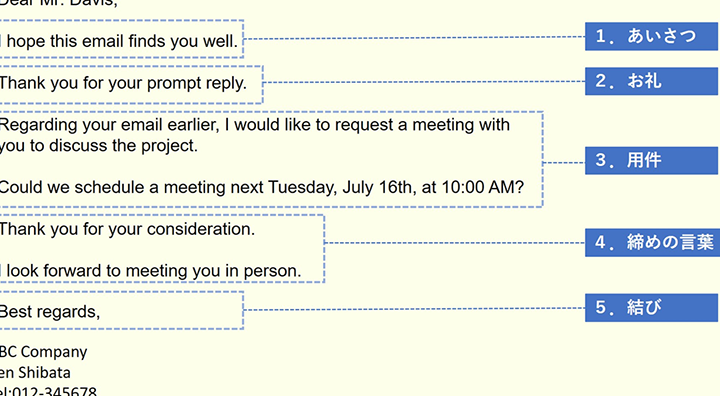Select the '2. お礼' blue label
Viewport: 720px width, 396px height.
pos(651,81)
